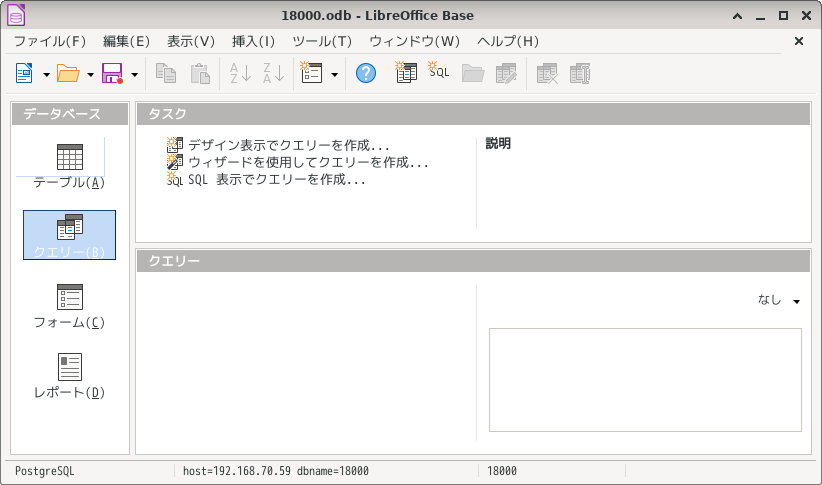Click the Rename query toolbar icon
822x485 pixels.
click(580, 73)
